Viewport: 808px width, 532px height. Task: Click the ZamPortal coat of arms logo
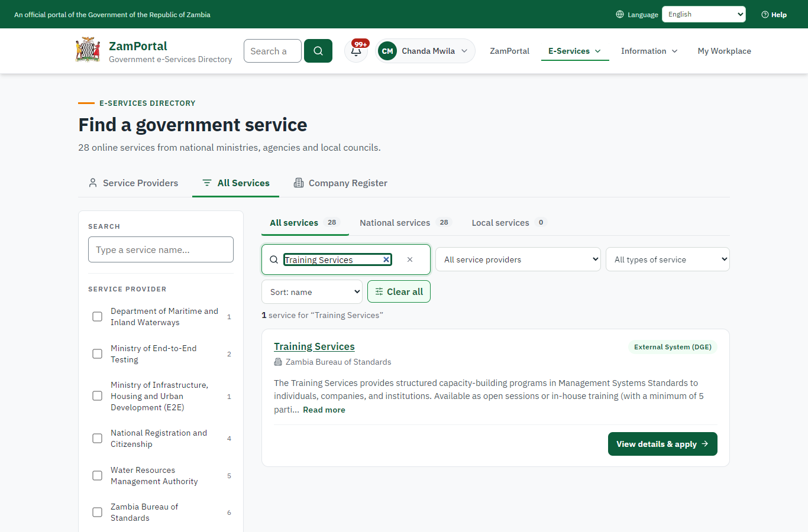point(88,50)
